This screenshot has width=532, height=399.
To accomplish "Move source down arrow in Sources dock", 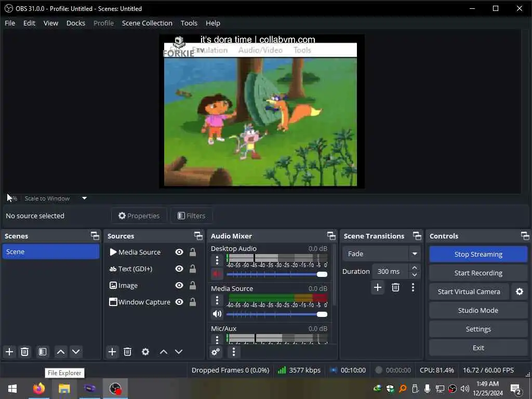I will [x=179, y=352].
